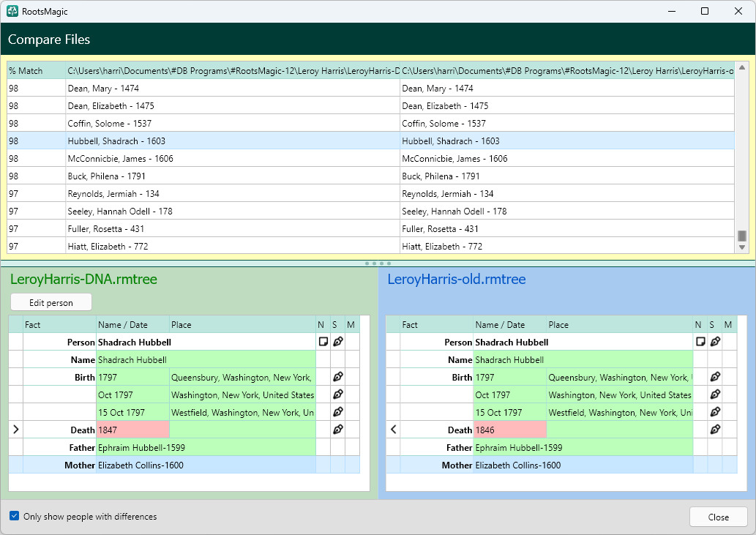This screenshot has width=756, height=535.
Task: Open sources for Person row in LeroyHarris-old panel
Action: coord(715,342)
